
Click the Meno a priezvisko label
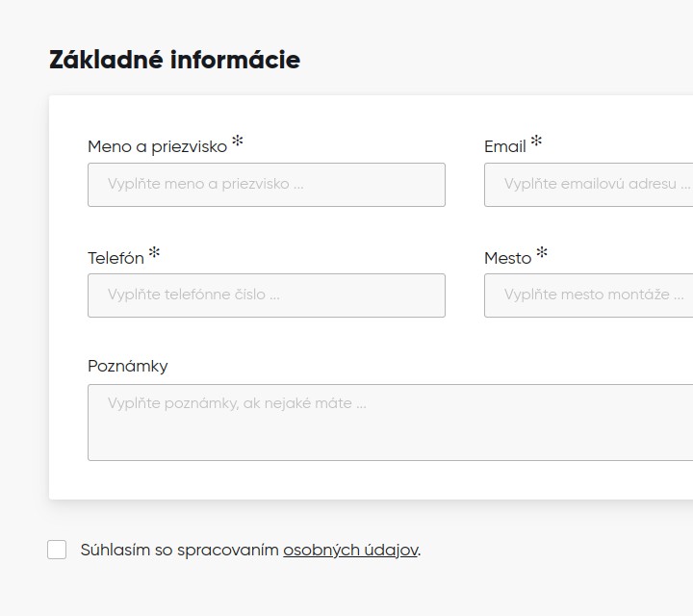pyautogui.click(x=157, y=147)
